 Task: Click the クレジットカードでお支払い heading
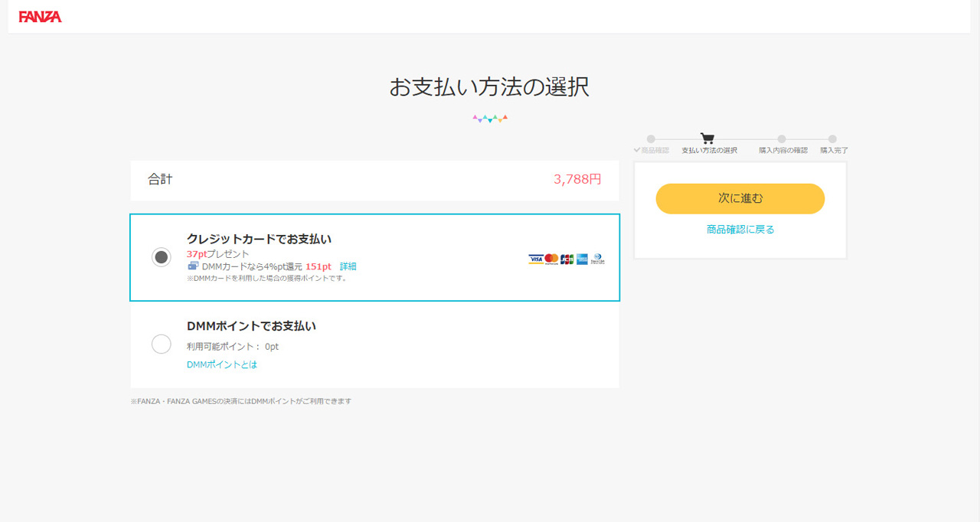(259, 239)
